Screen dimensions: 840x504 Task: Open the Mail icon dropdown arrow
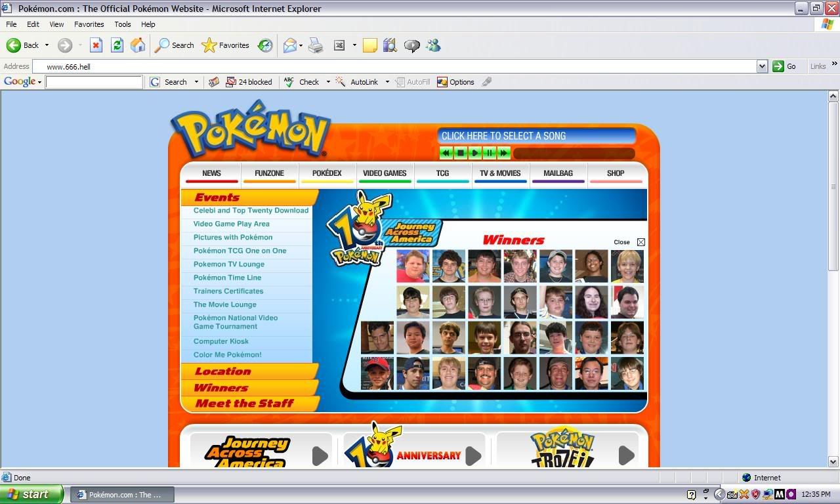[x=301, y=45]
